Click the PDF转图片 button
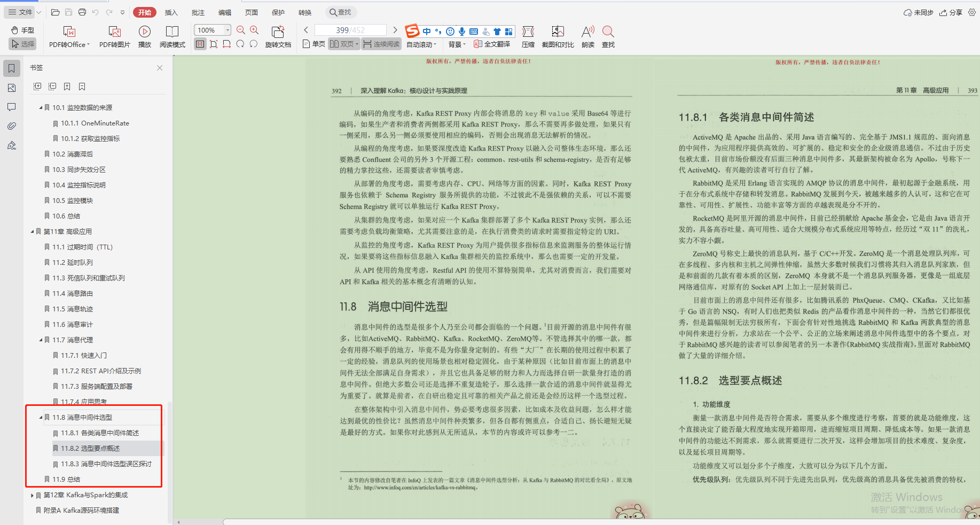The height and width of the screenshot is (525, 980). [x=114, y=37]
